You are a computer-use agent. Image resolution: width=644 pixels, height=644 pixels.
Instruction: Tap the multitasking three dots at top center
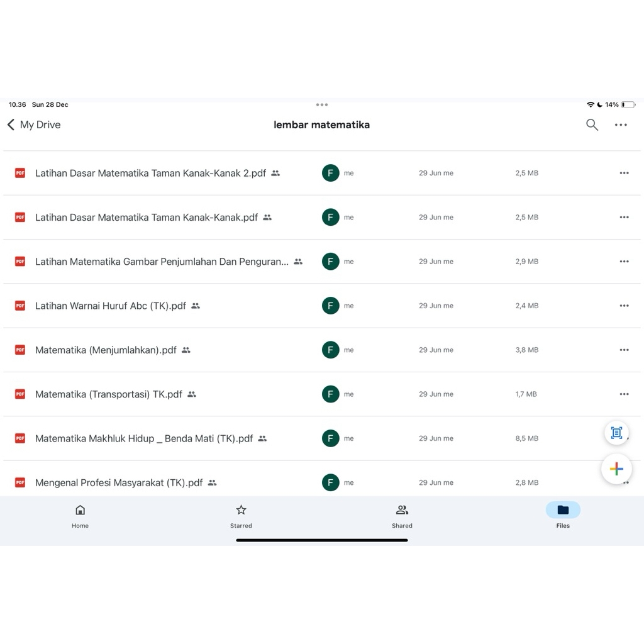(322, 105)
